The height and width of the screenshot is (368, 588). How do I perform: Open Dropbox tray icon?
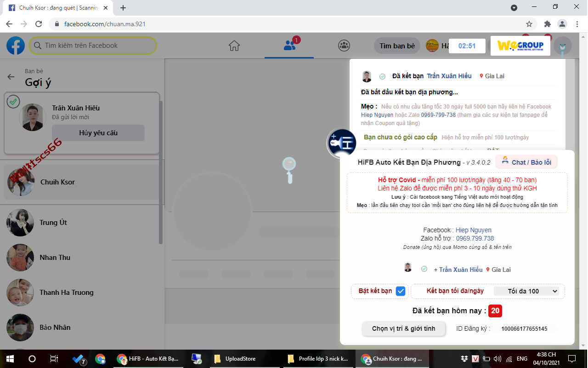pos(464,359)
